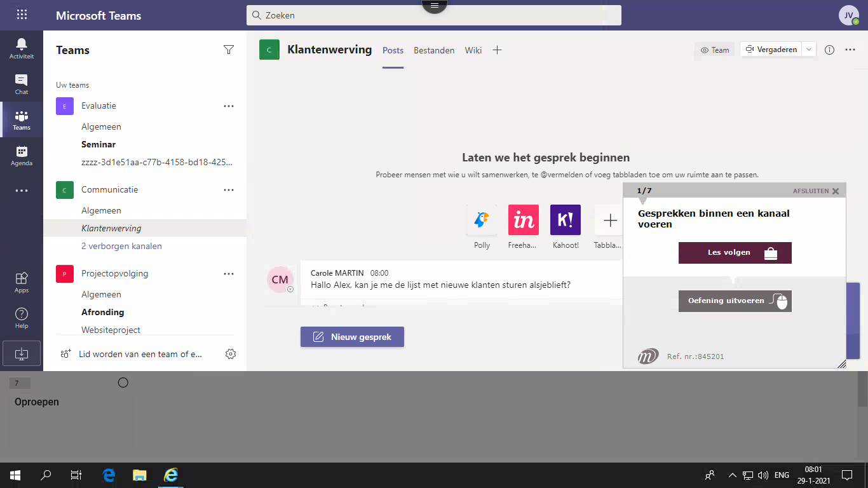
Task: Start a Nieuw gesprek in the channel
Action: 351,337
